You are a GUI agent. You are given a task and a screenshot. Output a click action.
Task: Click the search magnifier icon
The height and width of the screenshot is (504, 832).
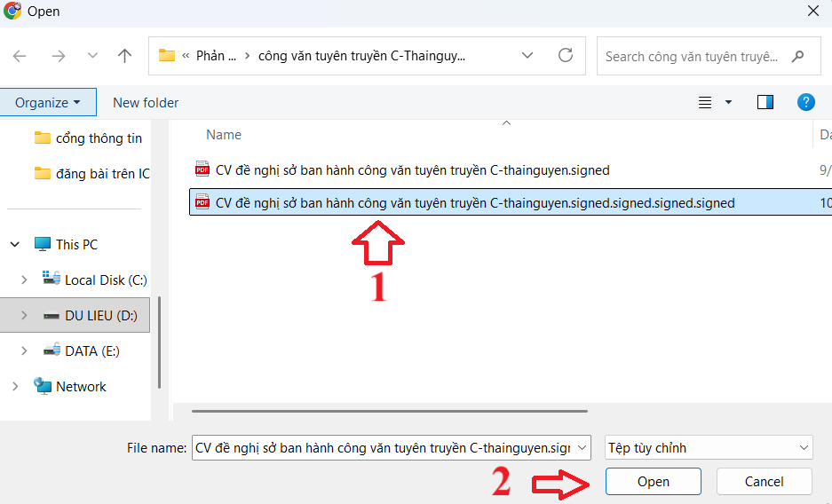pyautogui.click(x=798, y=56)
